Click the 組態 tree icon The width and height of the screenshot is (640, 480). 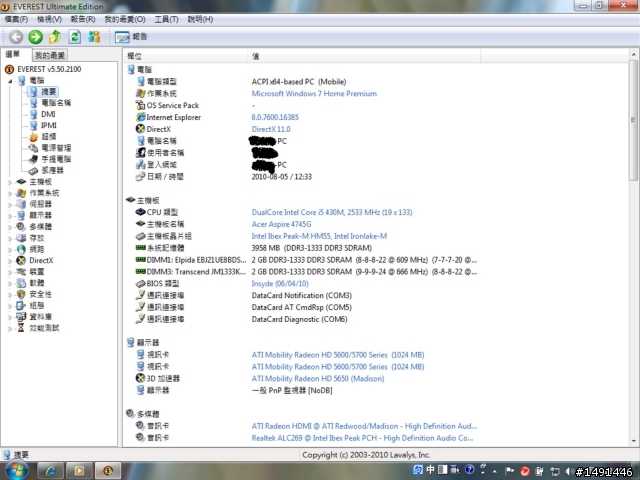[21, 305]
